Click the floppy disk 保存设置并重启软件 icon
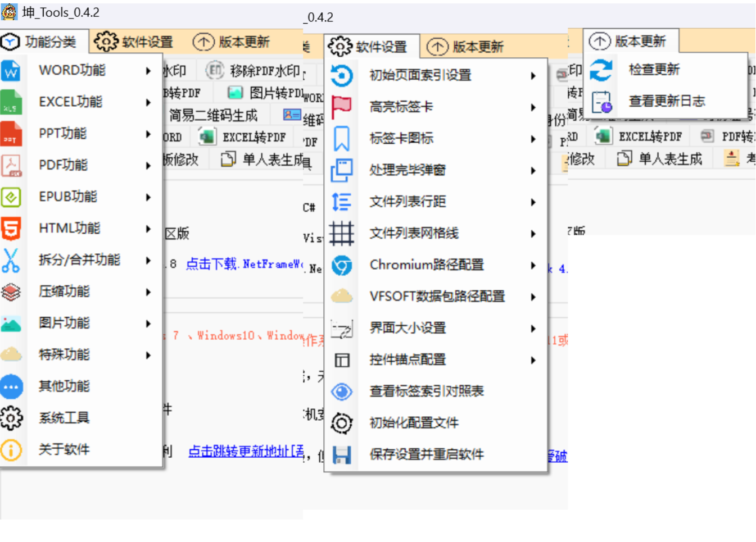756x542 pixels. coord(341,454)
